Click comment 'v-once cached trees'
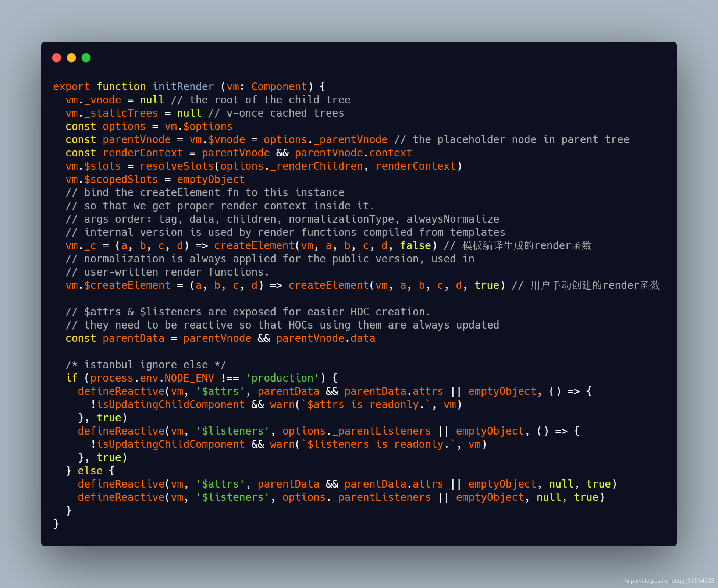 coord(276,113)
